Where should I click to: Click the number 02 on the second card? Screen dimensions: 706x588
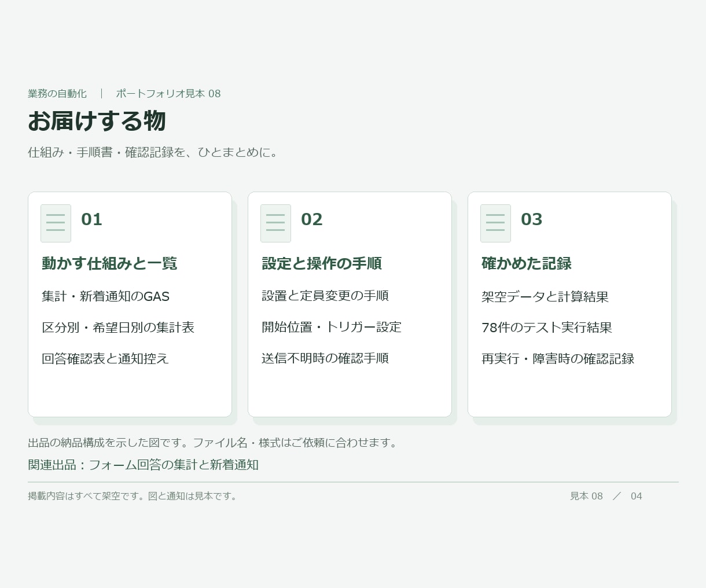coord(312,219)
